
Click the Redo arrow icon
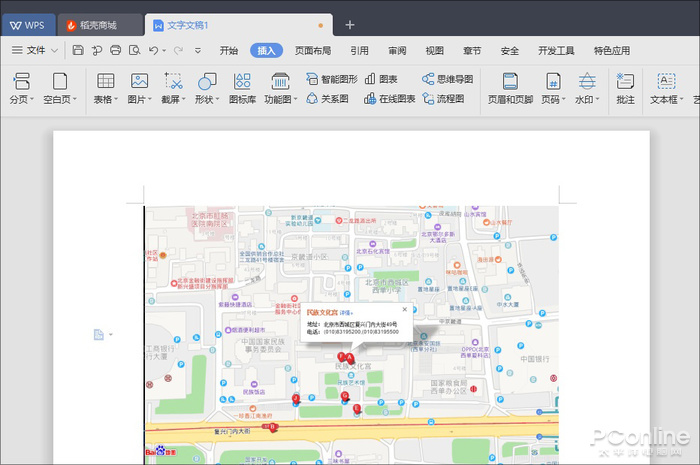point(178,50)
